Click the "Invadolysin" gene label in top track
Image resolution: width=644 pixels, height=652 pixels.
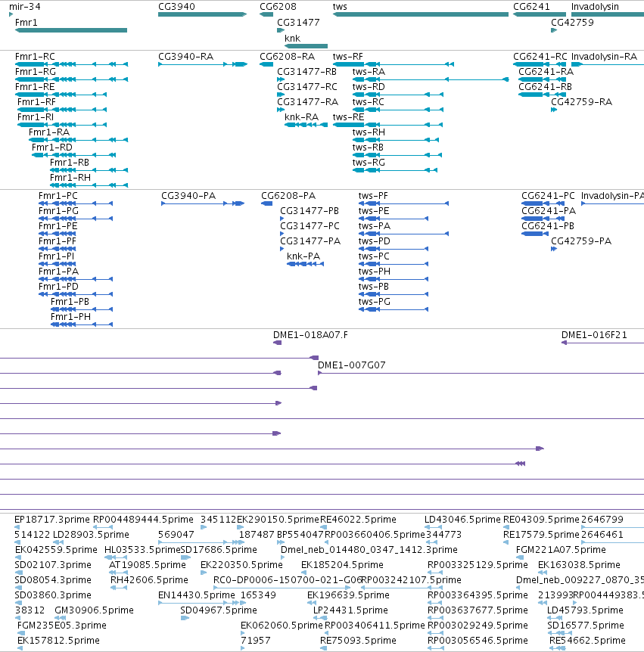pyautogui.click(x=595, y=7)
